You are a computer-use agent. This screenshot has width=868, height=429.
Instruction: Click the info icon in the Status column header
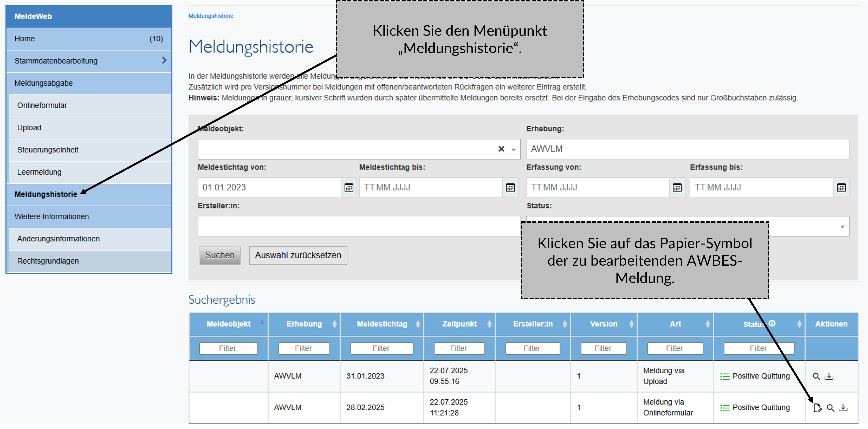coord(772,324)
